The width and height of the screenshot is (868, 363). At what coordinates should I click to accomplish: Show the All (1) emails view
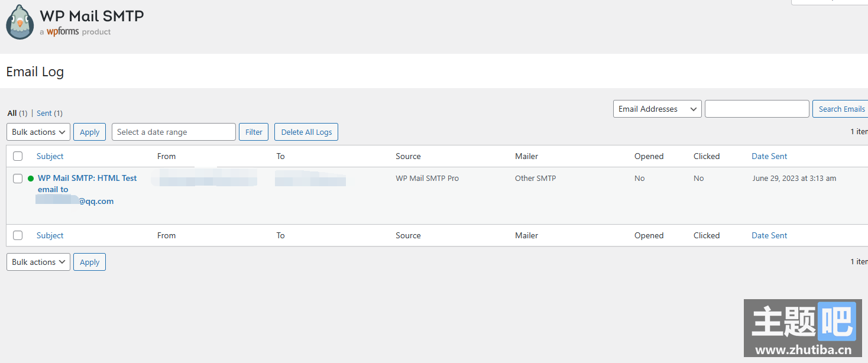point(17,113)
